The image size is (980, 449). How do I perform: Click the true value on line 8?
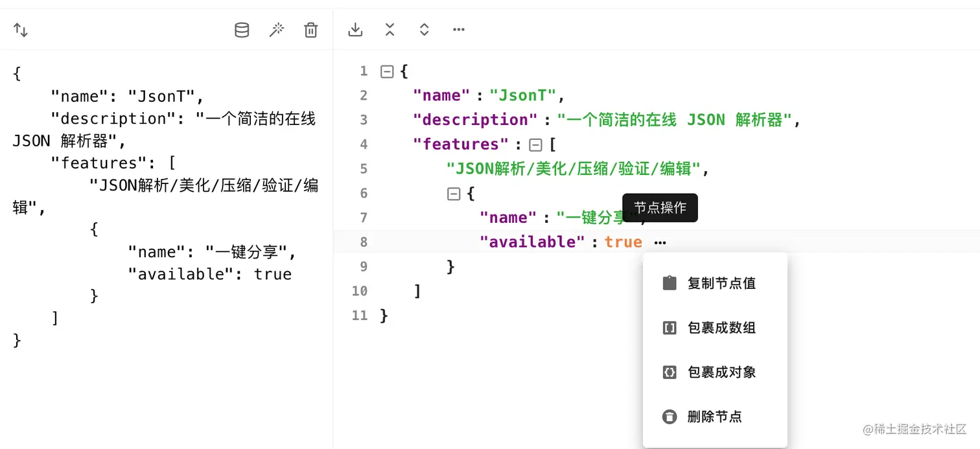(x=624, y=242)
